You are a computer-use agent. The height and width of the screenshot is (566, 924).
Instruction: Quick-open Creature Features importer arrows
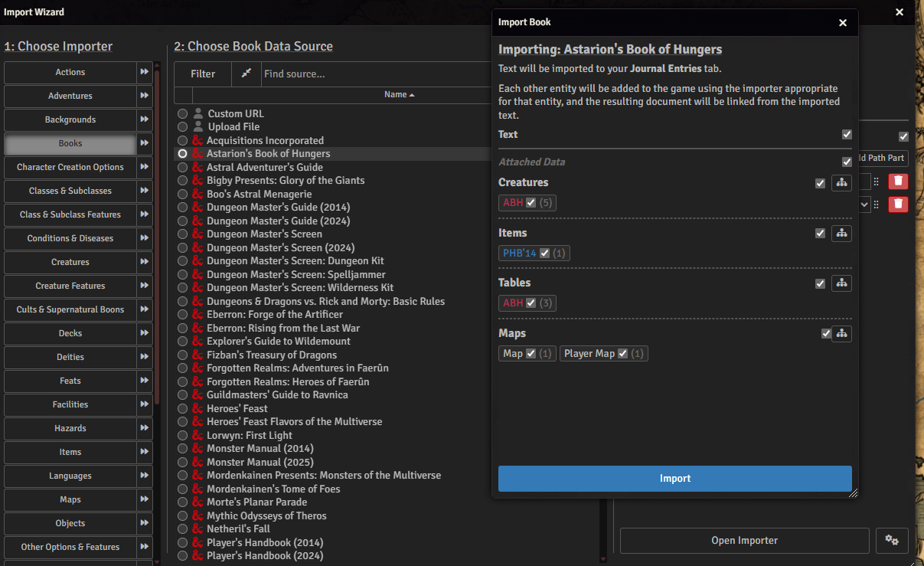[x=144, y=286]
